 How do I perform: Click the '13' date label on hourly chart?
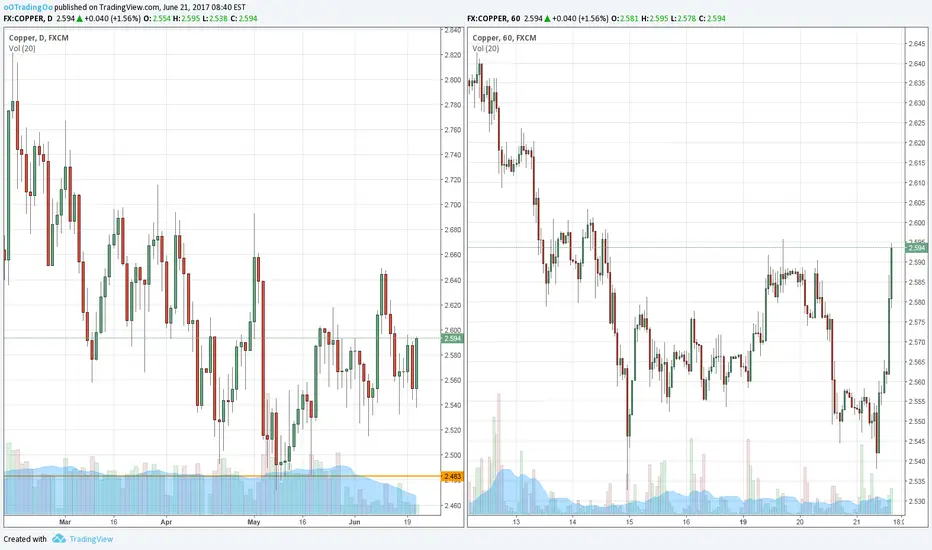(516, 522)
